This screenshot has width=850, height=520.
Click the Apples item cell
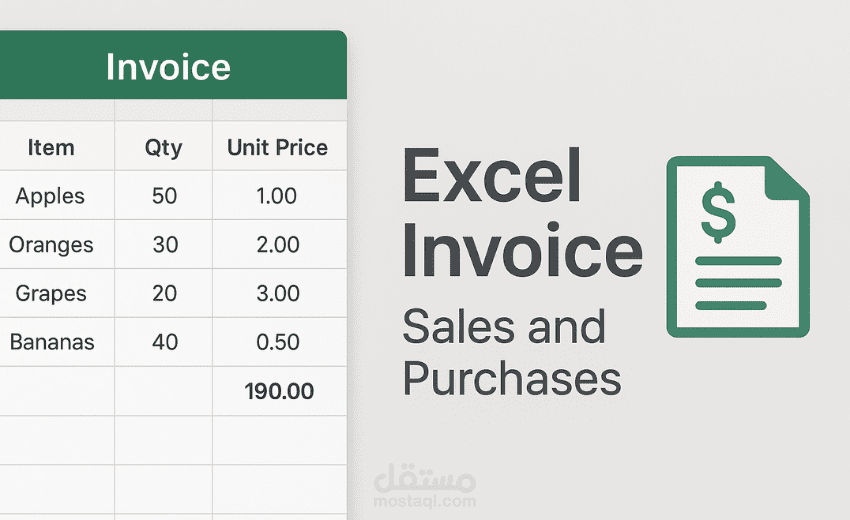click(x=57, y=195)
